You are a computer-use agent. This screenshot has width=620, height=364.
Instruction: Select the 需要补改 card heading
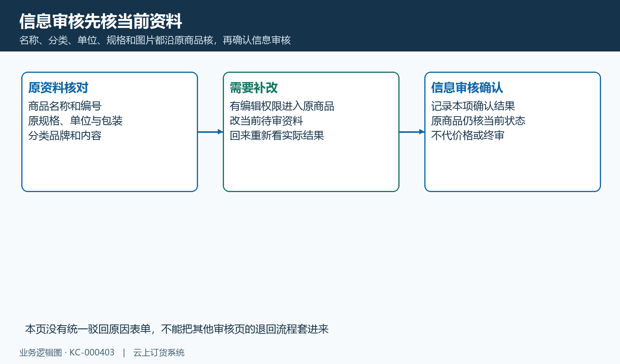tap(254, 88)
